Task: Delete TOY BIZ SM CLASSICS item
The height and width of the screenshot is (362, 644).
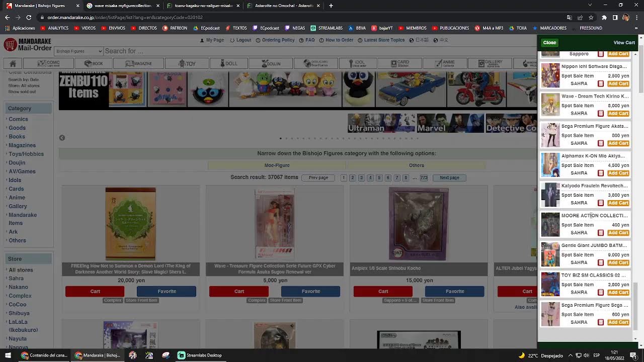Action: click(600, 292)
